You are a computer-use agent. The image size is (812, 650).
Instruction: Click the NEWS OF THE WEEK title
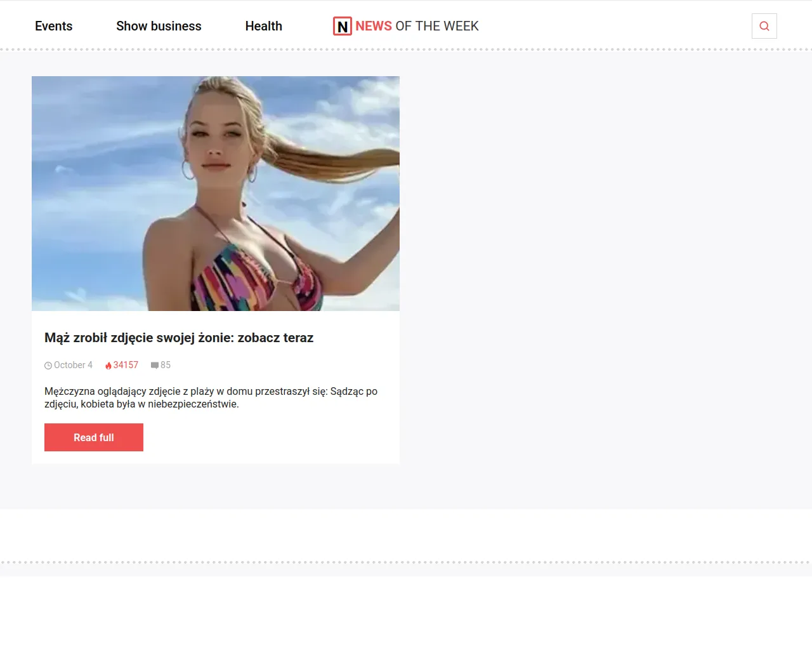(417, 26)
